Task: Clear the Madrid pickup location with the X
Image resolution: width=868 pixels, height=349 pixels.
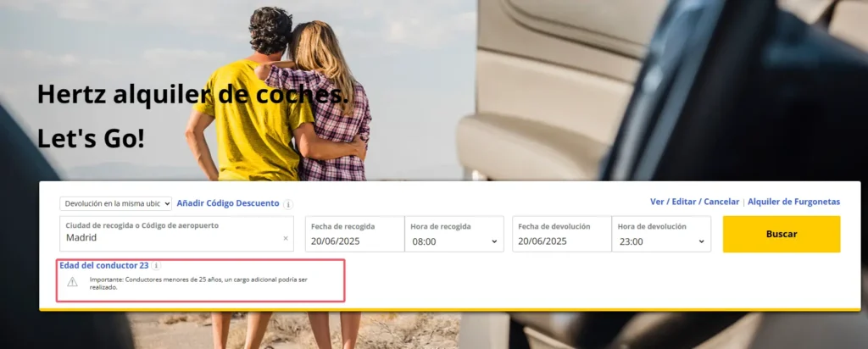Action: pos(286,238)
